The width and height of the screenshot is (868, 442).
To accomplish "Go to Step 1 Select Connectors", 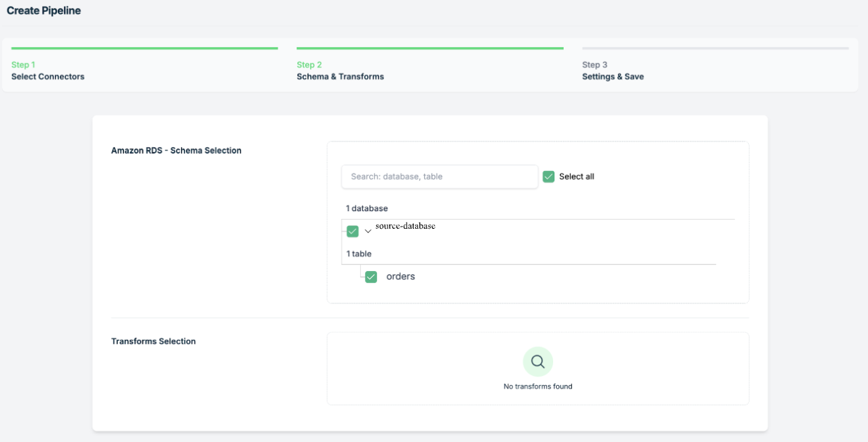I will (144, 65).
